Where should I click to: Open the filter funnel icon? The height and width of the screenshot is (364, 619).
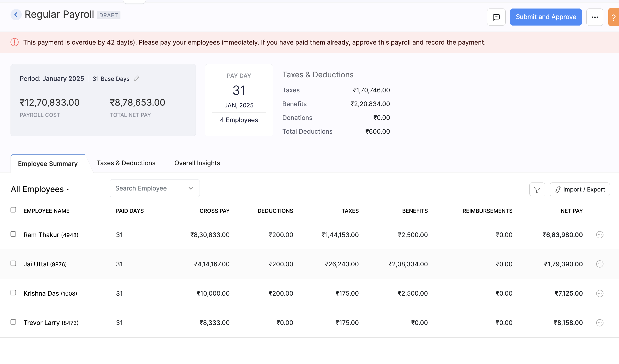(x=537, y=190)
